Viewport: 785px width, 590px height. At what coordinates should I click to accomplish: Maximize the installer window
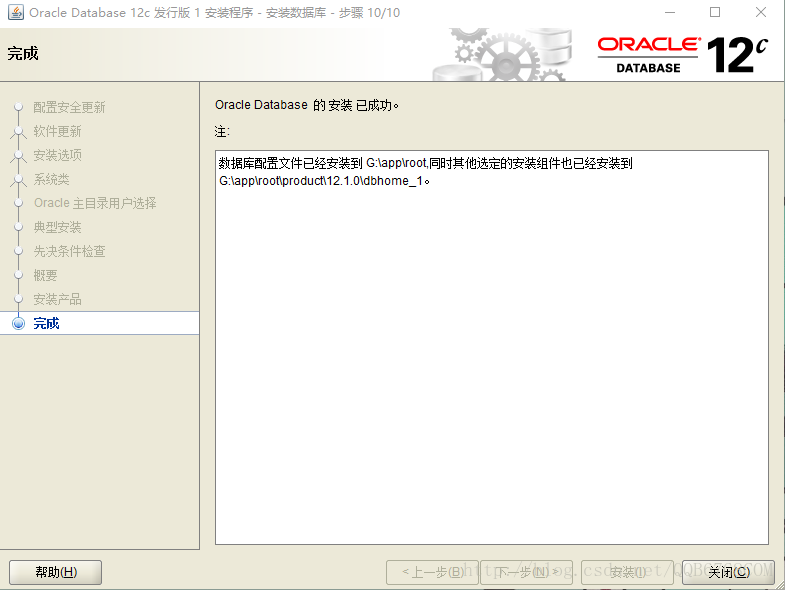point(715,12)
